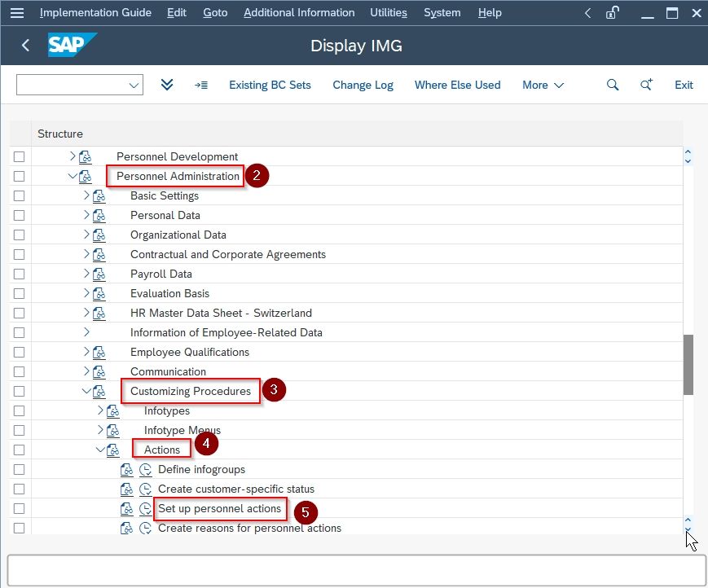Viewport: 708px width, 588px height.
Task: Open documentation icon for Communication
Action: pyautogui.click(x=99, y=371)
